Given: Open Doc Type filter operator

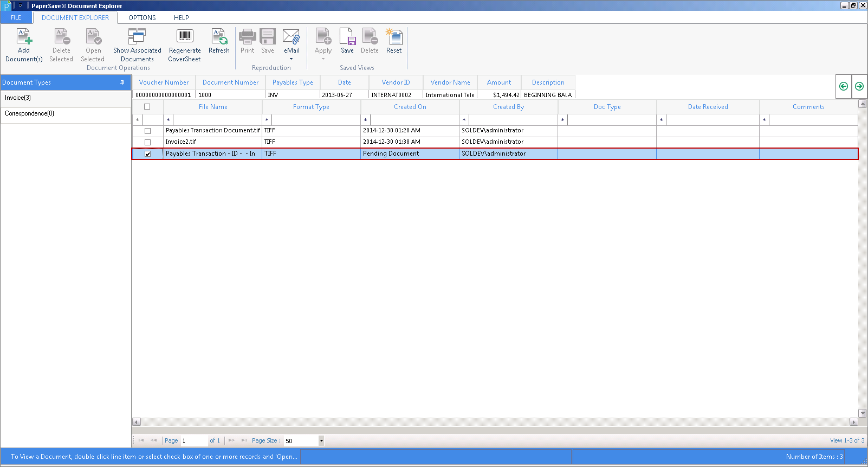Looking at the screenshot, I should [563, 120].
